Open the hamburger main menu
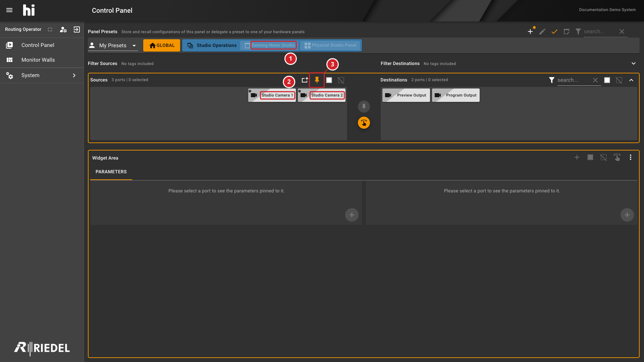 (9, 10)
